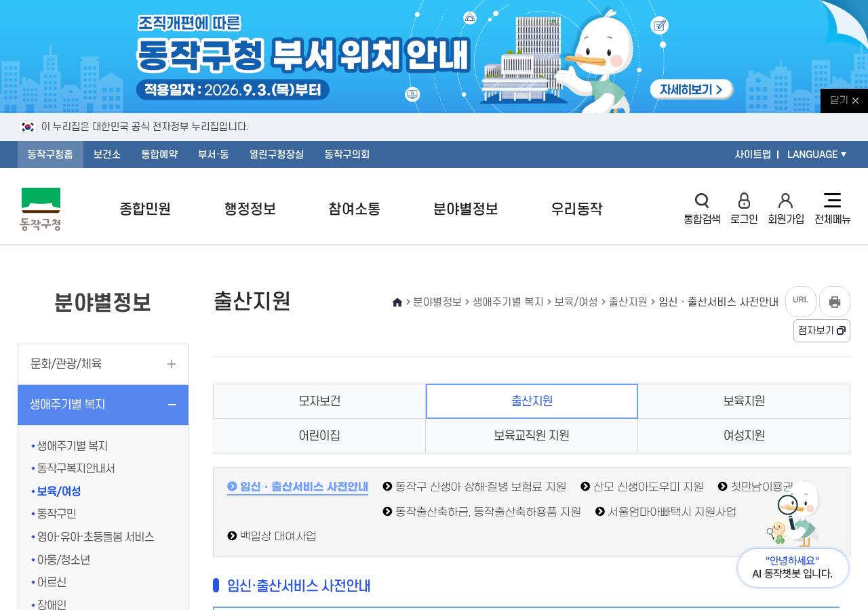This screenshot has width=868, height=610.
Task: Collapse the 생애주기별 복지 sidebar section
Action: coord(103,405)
